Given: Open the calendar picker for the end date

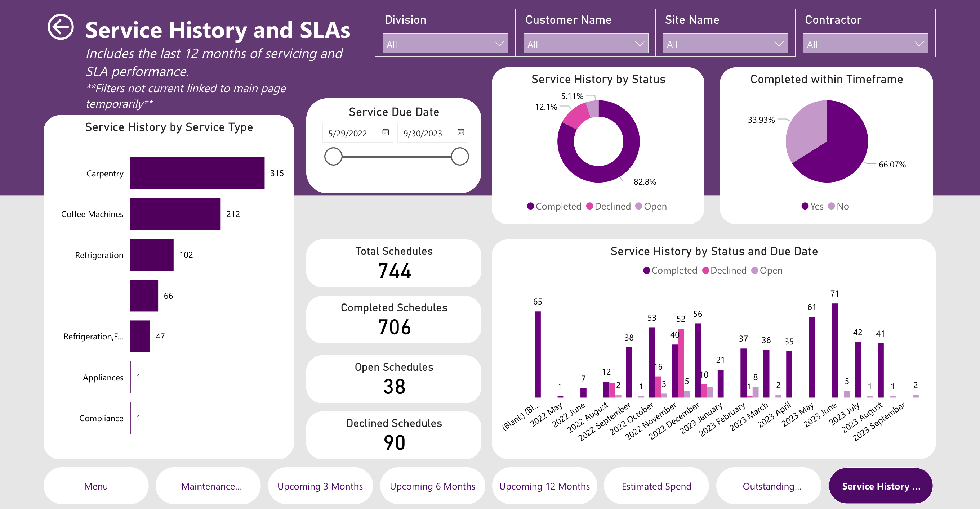Looking at the screenshot, I should click(x=461, y=133).
